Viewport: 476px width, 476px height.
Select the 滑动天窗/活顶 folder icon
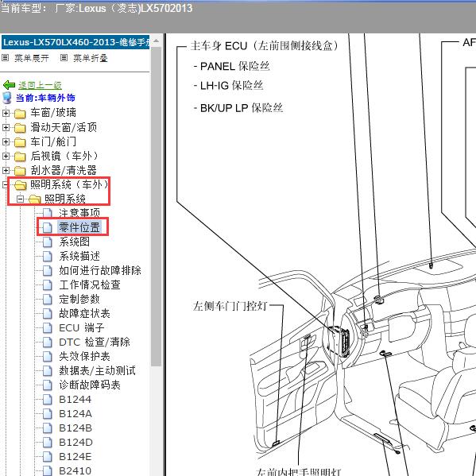click(x=20, y=128)
